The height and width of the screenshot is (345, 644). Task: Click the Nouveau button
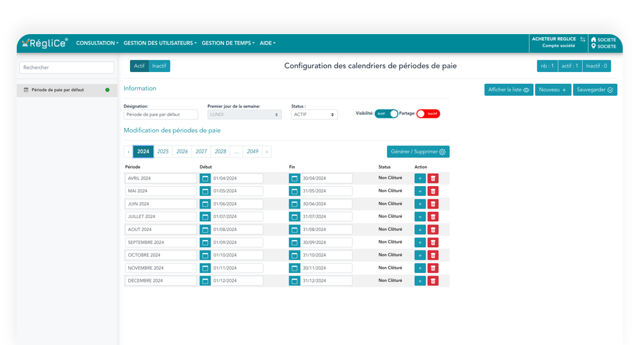point(553,89)
